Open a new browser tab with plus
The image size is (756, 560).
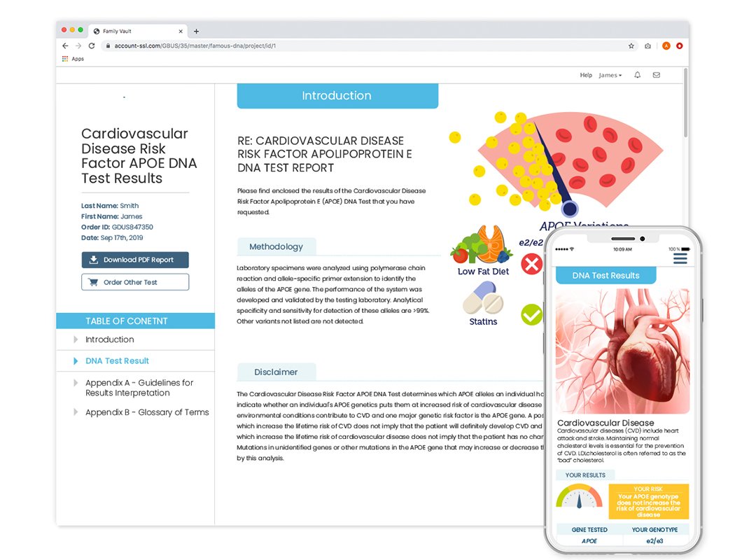coord(196,31)
